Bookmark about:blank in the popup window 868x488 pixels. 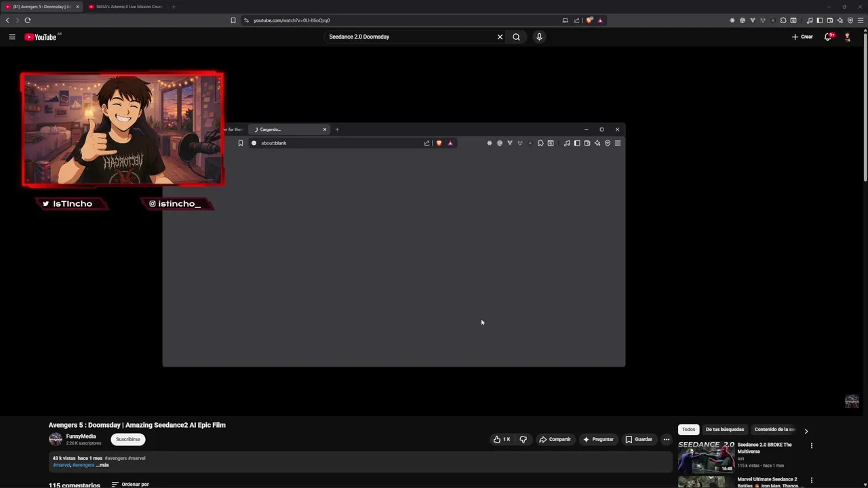pos(240,143)
